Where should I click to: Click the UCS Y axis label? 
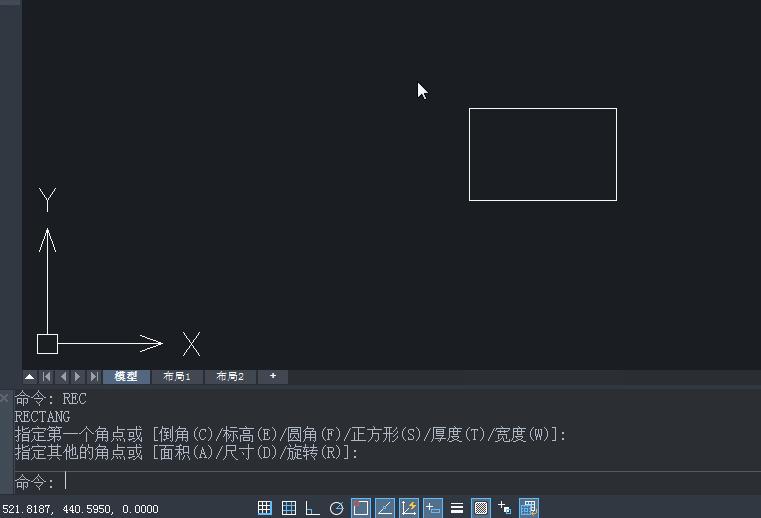point(48,200)
